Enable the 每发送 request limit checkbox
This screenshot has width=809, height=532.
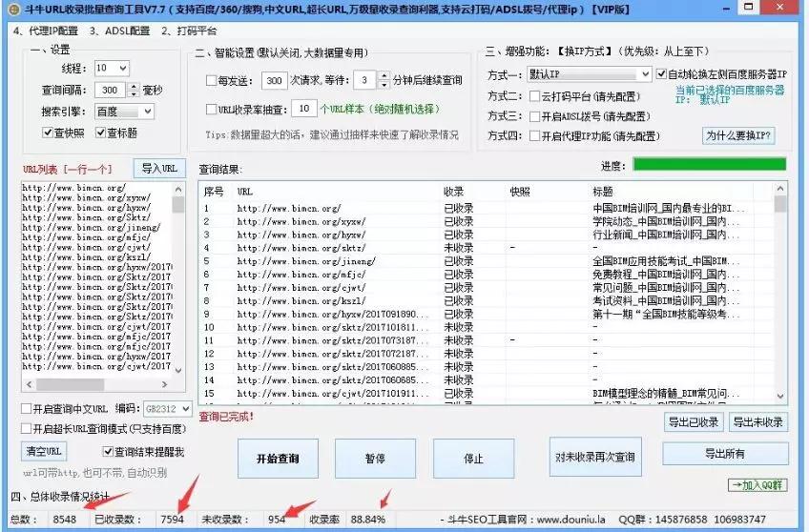point(212,81)
